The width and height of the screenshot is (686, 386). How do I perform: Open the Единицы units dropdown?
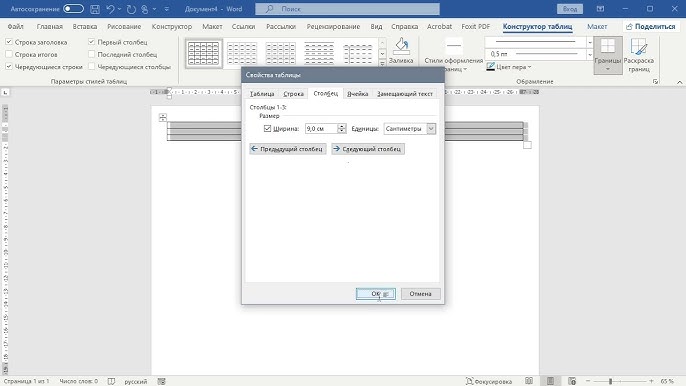(x=431, y=128)
